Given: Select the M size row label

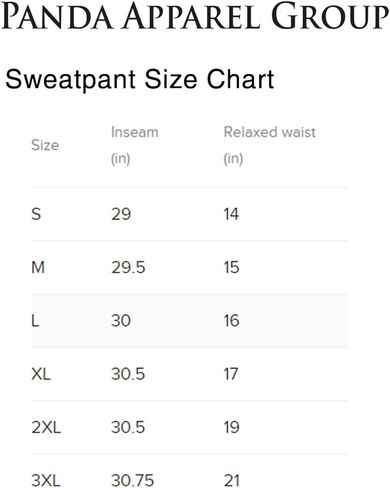Looking at the screenshot, I should point(38,267).
